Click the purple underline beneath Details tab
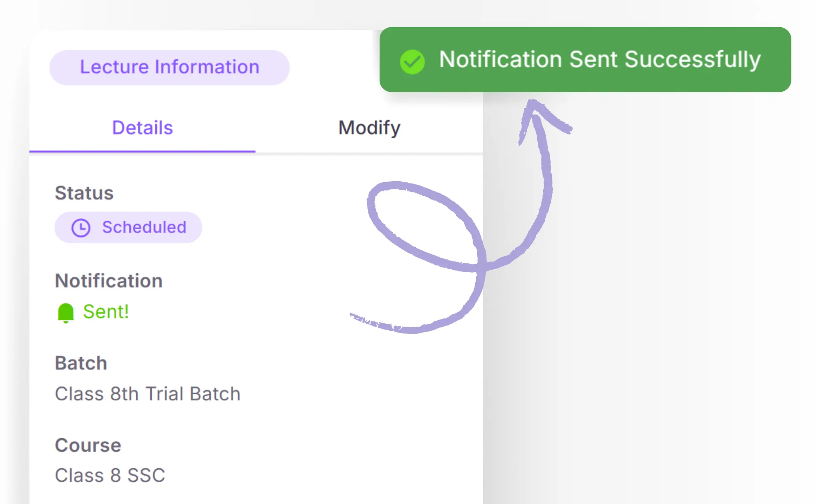 click(x=142, y=151)
